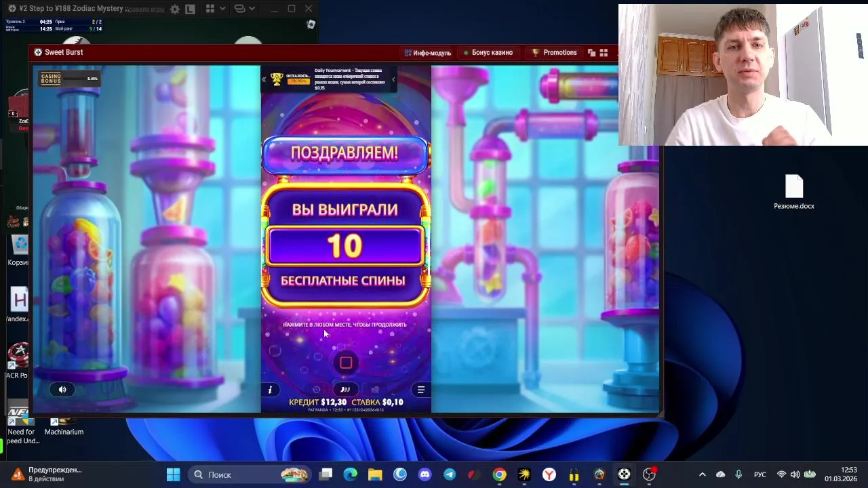
Task: Open the Бонус казино tab
Action: click(488, 53)
